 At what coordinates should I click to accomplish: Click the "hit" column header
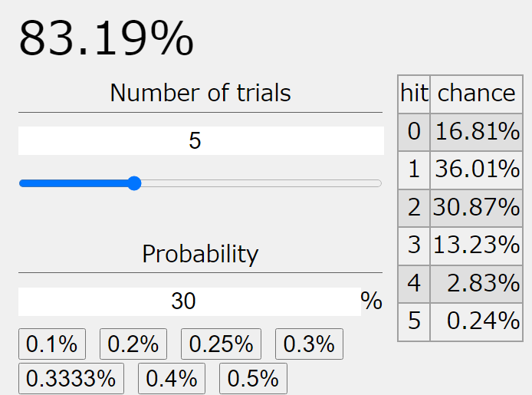click(414, 94)
